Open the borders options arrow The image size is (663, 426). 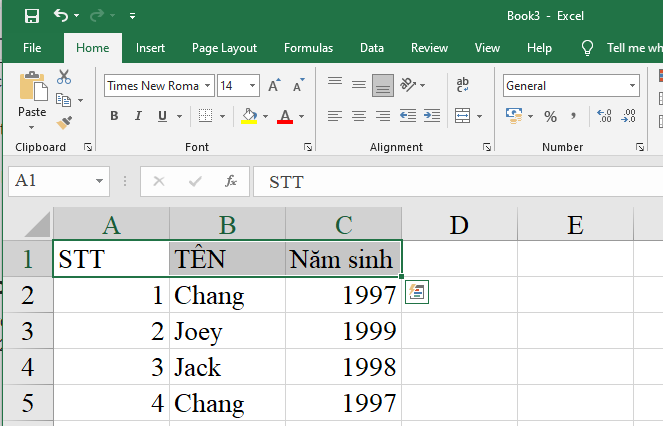[x=222, y=116]
